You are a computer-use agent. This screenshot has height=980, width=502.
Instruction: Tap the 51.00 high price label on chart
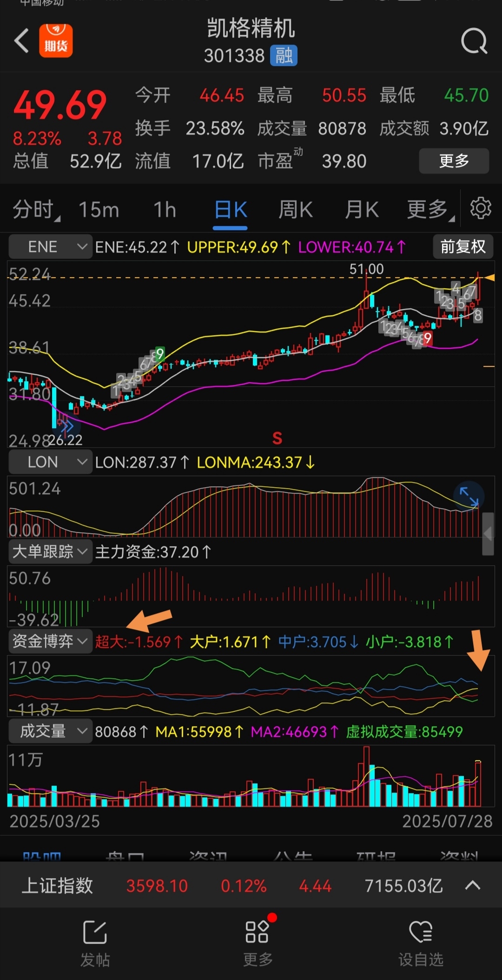(x=366, y=269)
